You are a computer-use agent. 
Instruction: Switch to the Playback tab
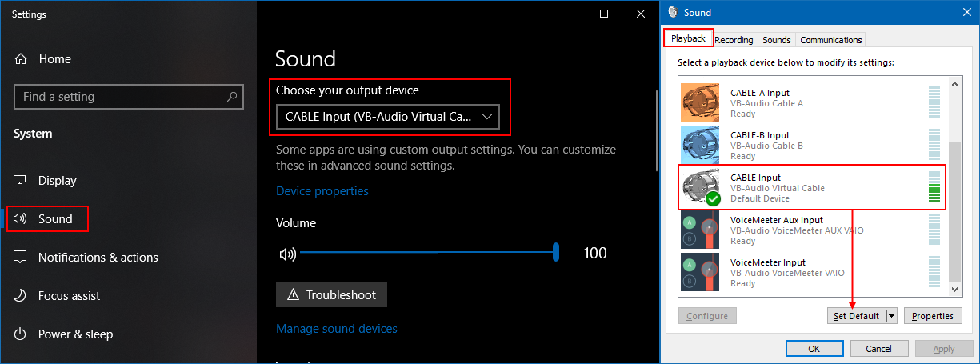[688, 38]
